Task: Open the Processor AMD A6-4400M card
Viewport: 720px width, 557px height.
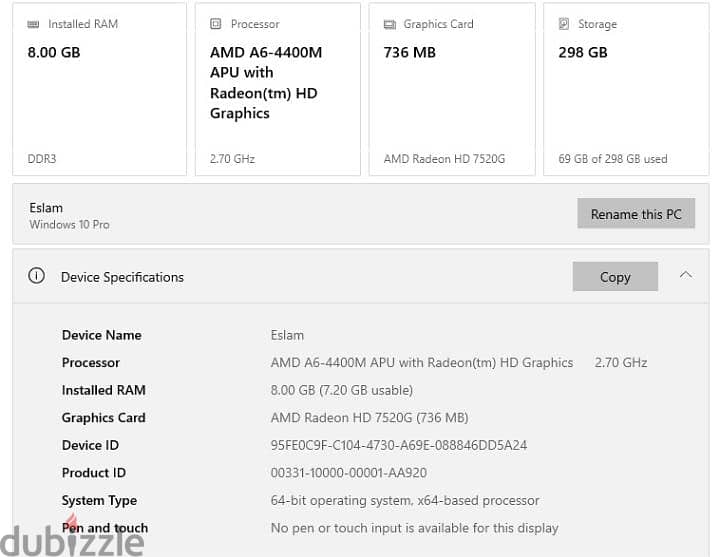Action: pyautogui.click(x=278, y=90)
